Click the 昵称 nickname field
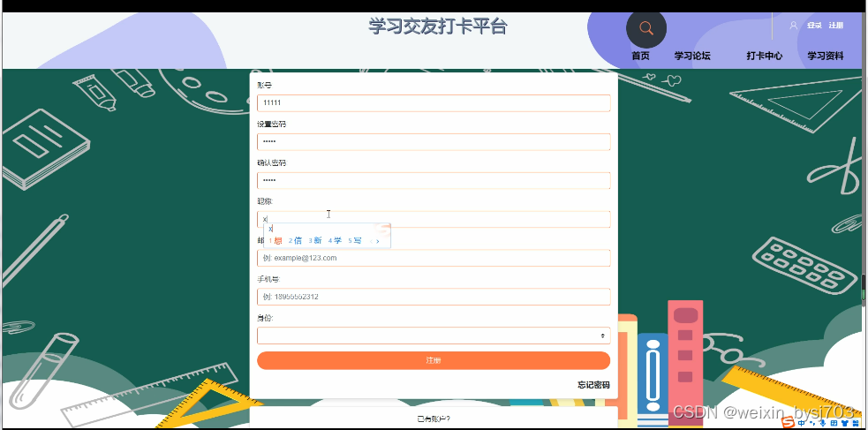 click(x=434, y=219)
